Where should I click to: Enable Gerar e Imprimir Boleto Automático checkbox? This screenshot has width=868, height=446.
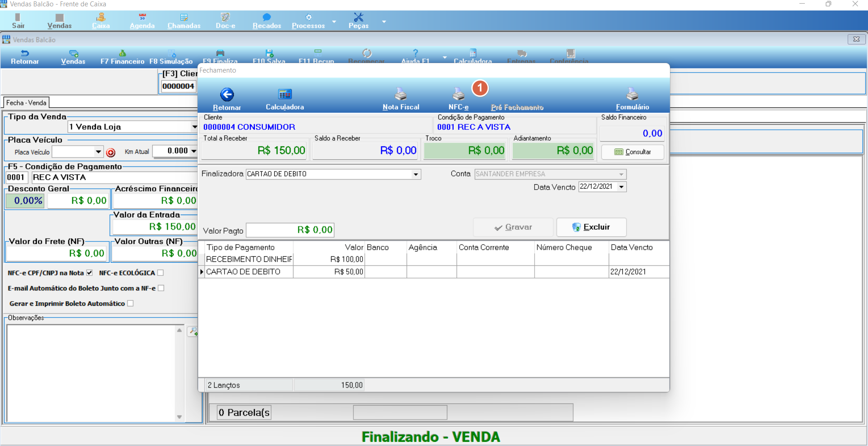pos(130,303)
